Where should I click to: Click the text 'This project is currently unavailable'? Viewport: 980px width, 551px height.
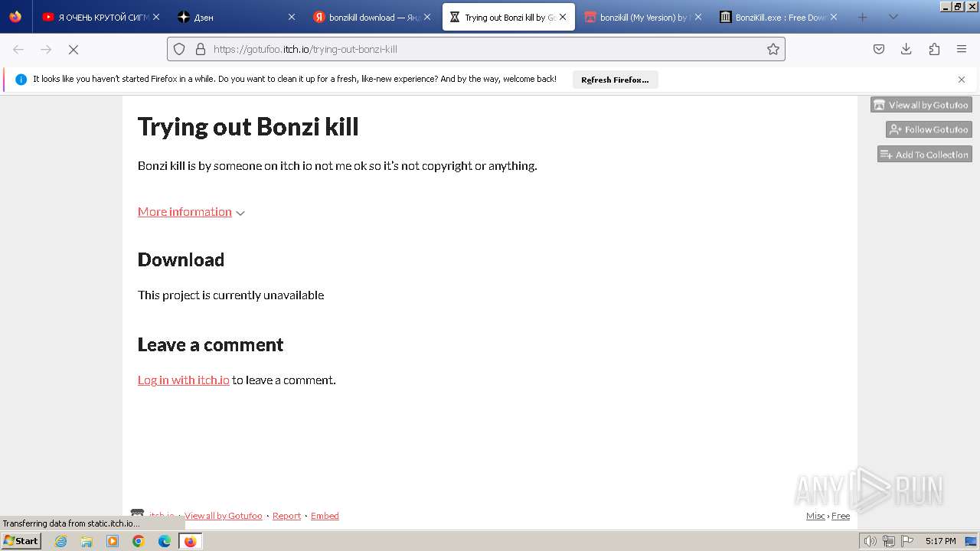[230, 295]
